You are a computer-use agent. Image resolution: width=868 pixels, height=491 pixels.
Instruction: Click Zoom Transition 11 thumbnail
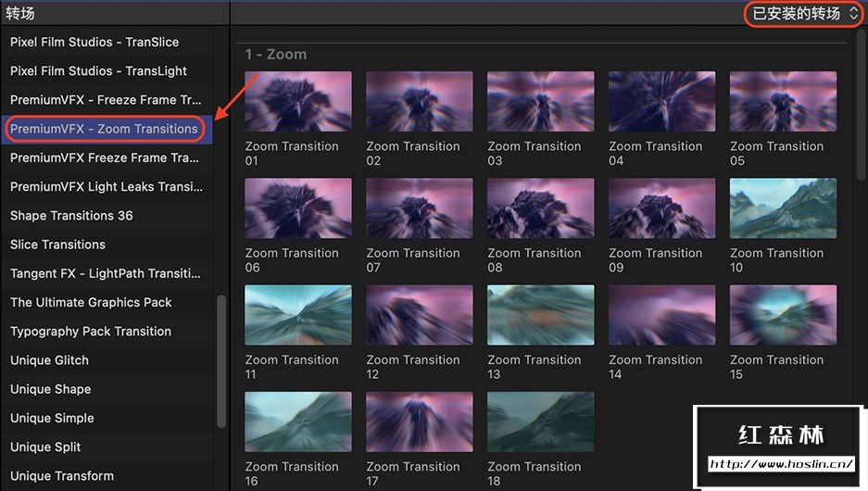298,315
